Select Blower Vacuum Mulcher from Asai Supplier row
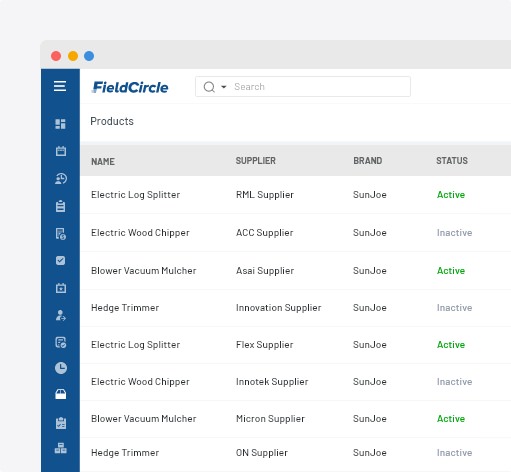 144,271
